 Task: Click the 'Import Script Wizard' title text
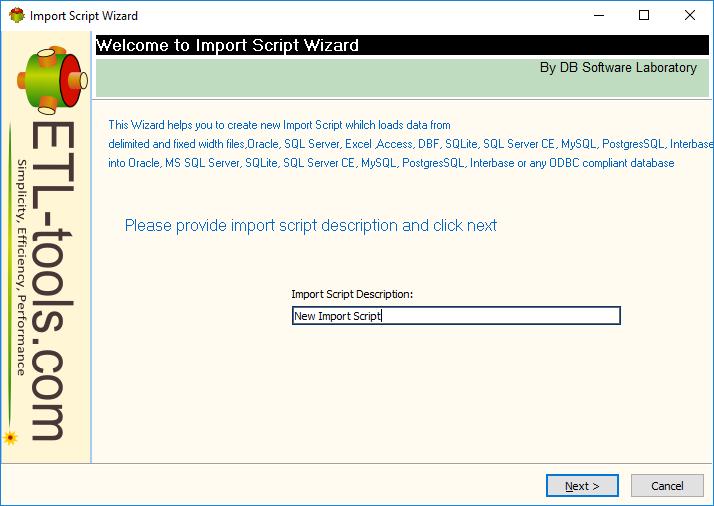pos(84,16)
